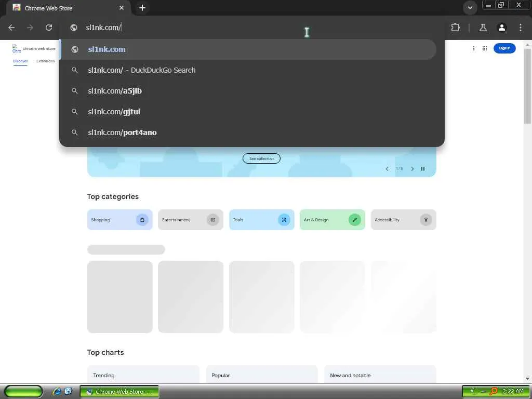Screen dimensions: 532x399
Task: Click the first loading placeholder card
Action: pos(120,297)
